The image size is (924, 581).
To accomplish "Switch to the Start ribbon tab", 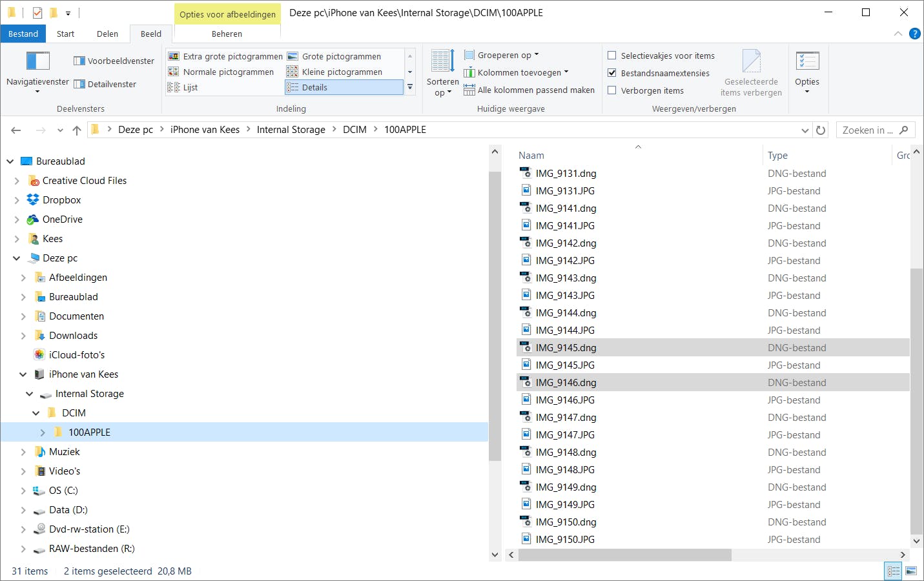I will coord(65,34).
